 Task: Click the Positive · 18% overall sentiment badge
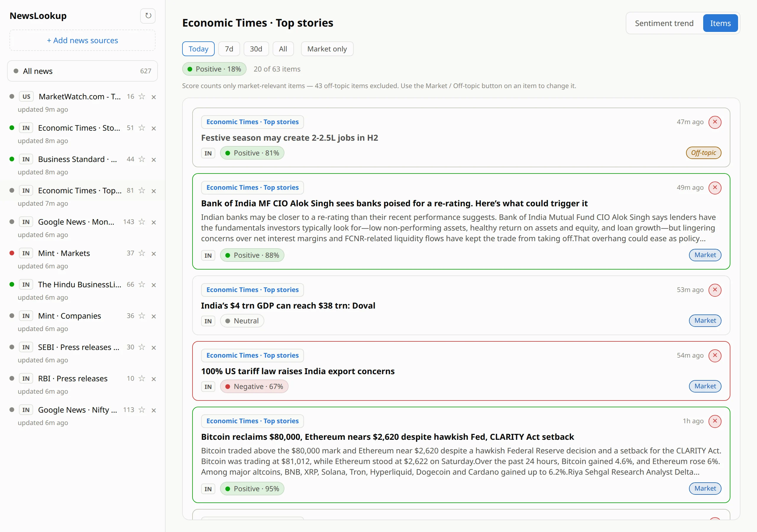pos(214,69)
